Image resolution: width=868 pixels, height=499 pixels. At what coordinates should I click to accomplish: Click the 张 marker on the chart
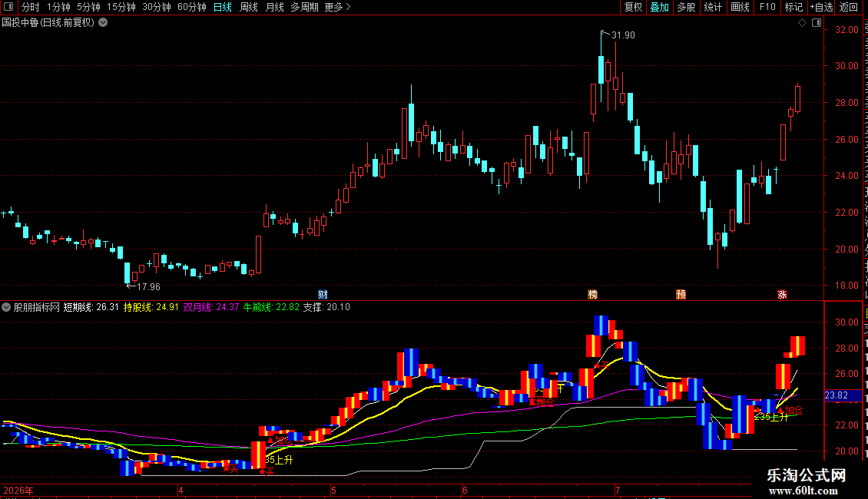tap(782, 294)
